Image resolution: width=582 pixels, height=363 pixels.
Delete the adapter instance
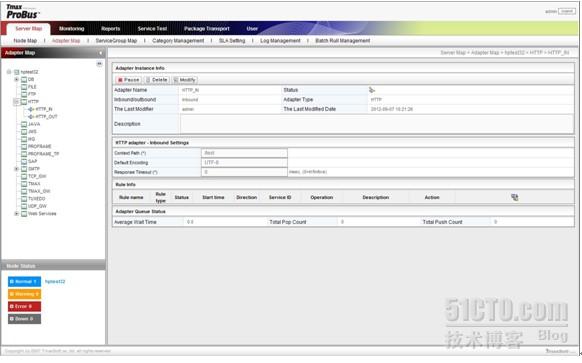[157, 80]
